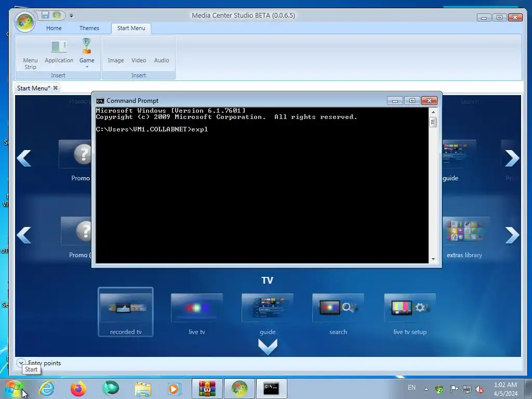Open Command Prompt window system menu icon
The height and width of the screenshot is (399, 532).
pos(100,101)
